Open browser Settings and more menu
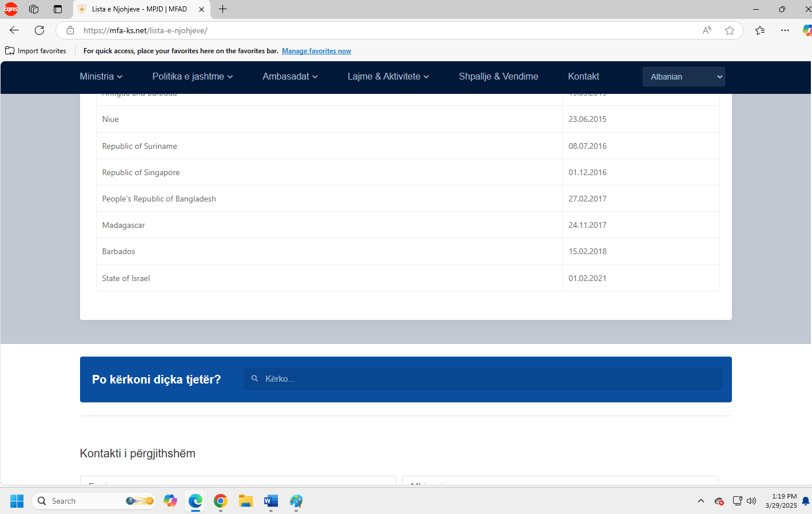The image size is (812, 514). pos(785,30)
